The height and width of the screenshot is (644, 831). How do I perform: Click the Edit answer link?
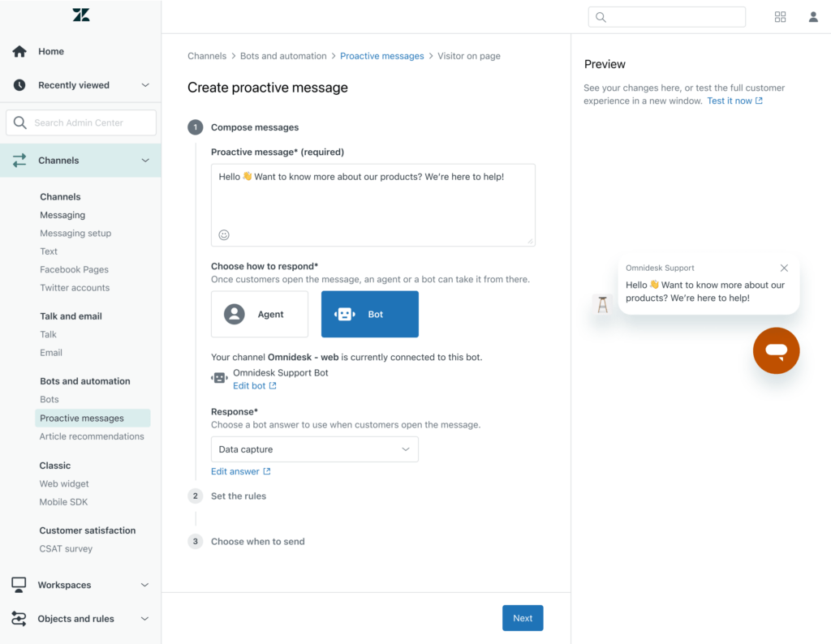pyautogui.click(x=235, y=471)
